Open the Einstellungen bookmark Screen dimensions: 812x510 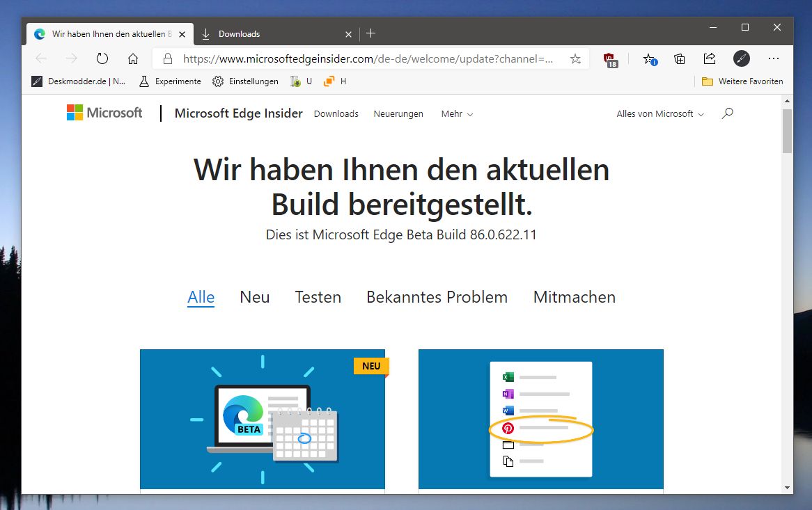(x=245, y=81)
